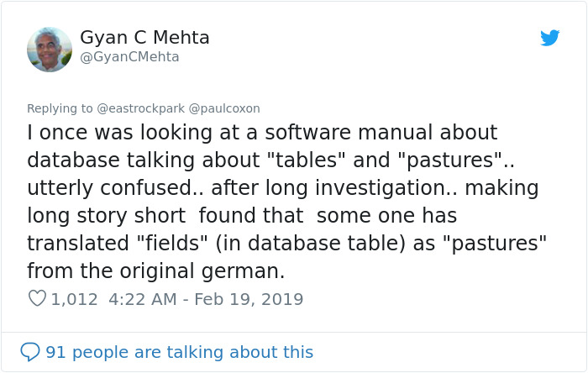
Task: Visit the @eastrockpark mention
Action: tap(141, 108)
